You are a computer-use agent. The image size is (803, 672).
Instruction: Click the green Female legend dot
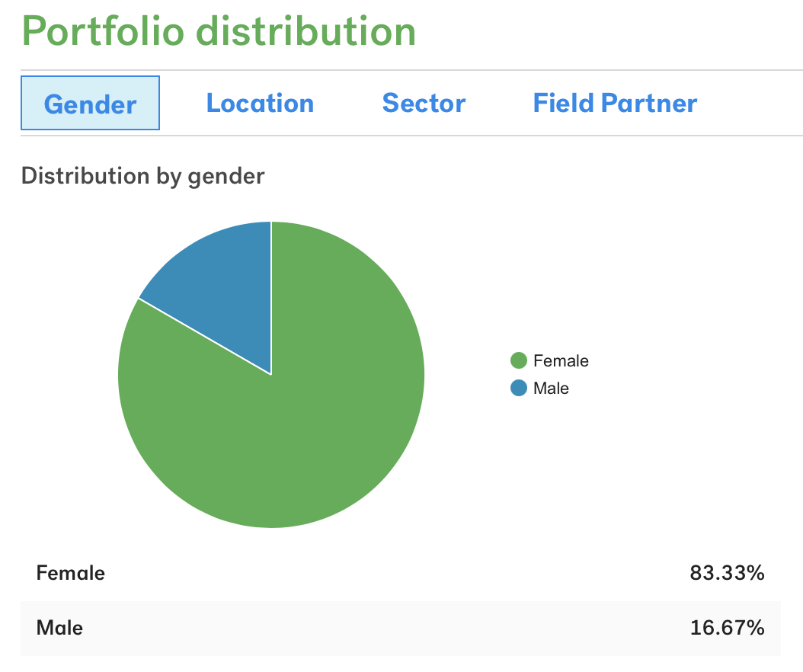[x=519, y=360]
